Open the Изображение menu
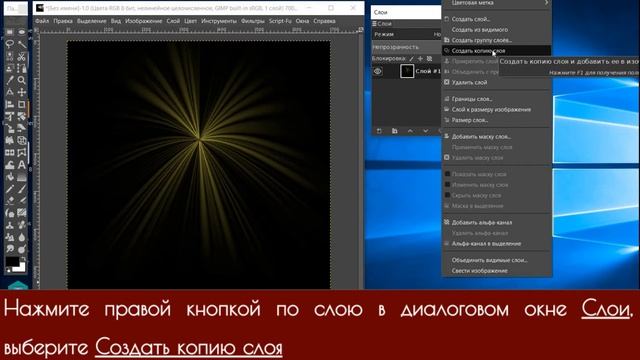Screen dimensions: 640x360 [x=143, y=21]
